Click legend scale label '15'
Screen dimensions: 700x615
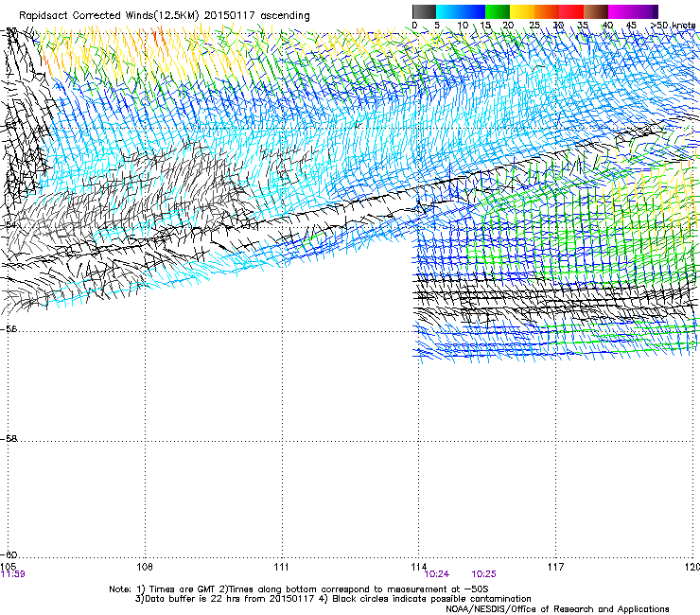(485, 26)
